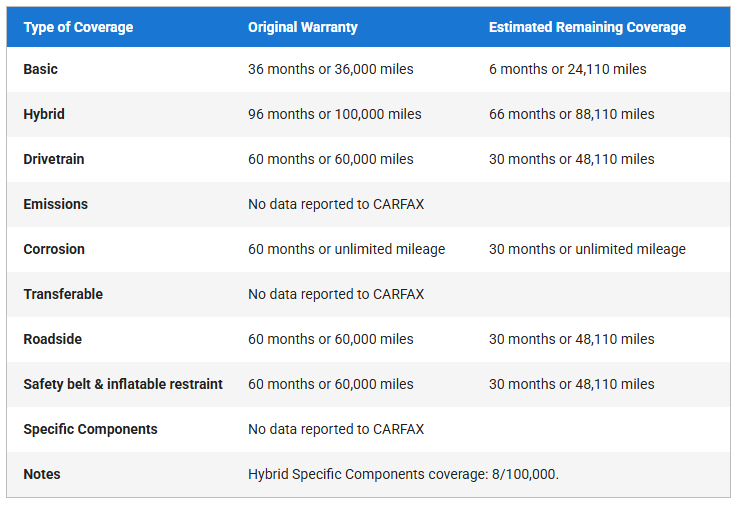Click the 66 months or 88,110 miles cell
The width and height of the screenshot is (739, 506).
[571, 114]
